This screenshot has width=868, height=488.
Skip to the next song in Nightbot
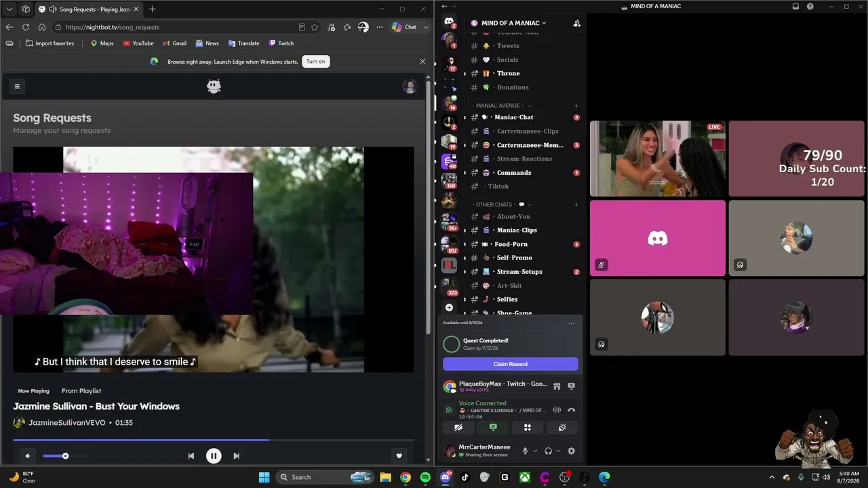[236, 456]
